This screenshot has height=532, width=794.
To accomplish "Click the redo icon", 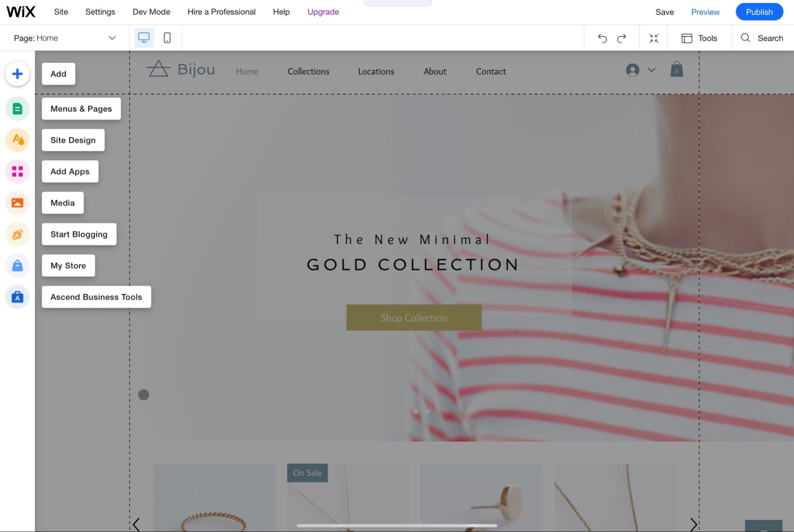I will pos(621,37).
